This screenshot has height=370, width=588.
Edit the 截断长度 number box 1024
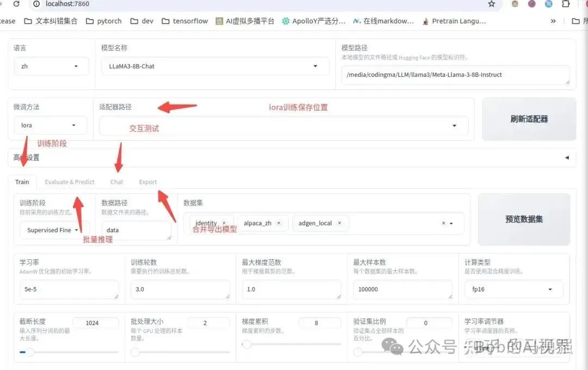click(x=95, y=323)
